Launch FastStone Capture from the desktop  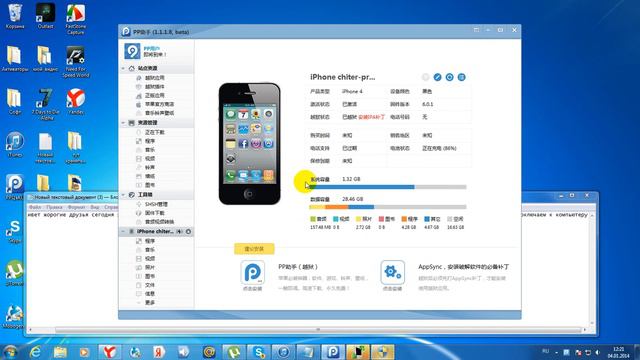pyautogui.click(x=76, y=19)
